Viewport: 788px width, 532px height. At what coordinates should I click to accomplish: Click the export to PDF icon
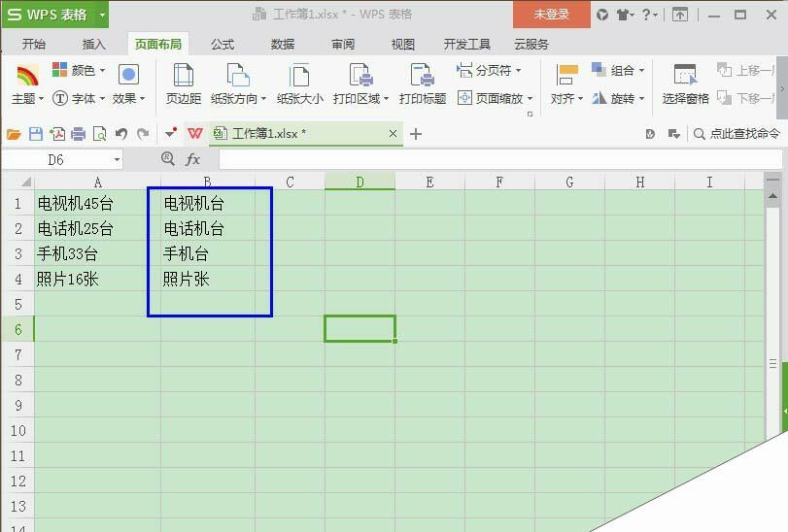click(x=57, y=134)
